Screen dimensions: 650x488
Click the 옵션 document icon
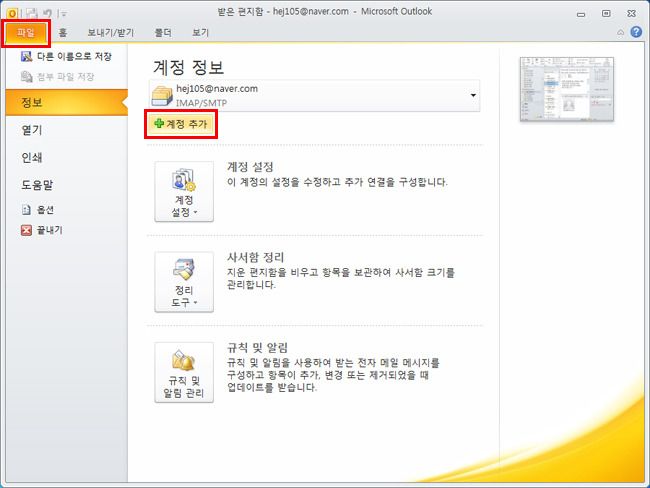pyautogui.click(x=26, y=210)
